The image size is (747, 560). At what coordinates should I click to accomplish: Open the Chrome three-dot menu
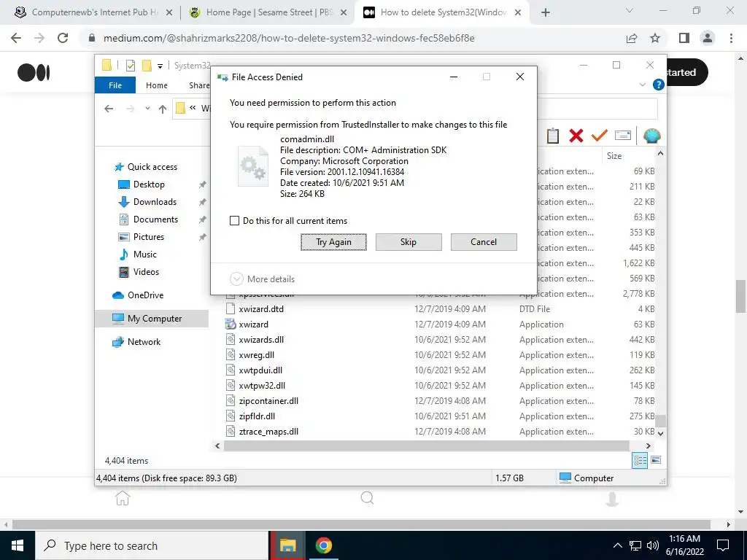[x=731, y=38]
